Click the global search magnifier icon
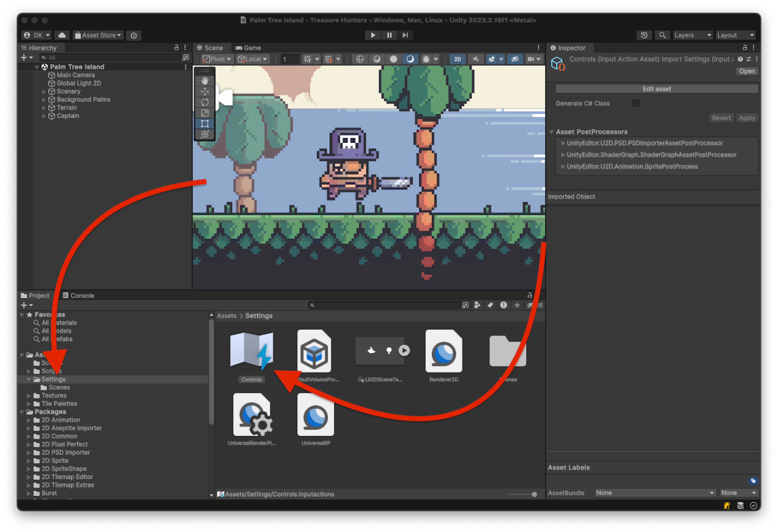Image resolution: width=778 pixels, height=532 pixels. (x=662, y=35)
